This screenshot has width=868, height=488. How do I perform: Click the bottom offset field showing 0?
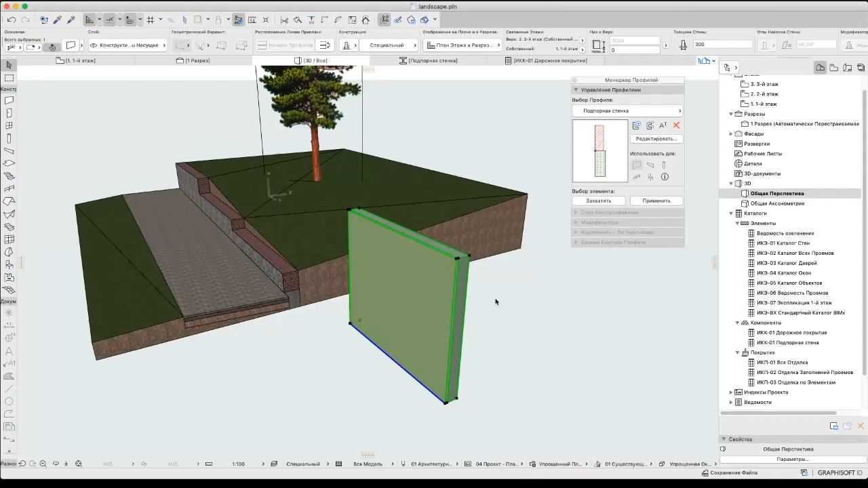pyautogui.click(x=635, y=50)
